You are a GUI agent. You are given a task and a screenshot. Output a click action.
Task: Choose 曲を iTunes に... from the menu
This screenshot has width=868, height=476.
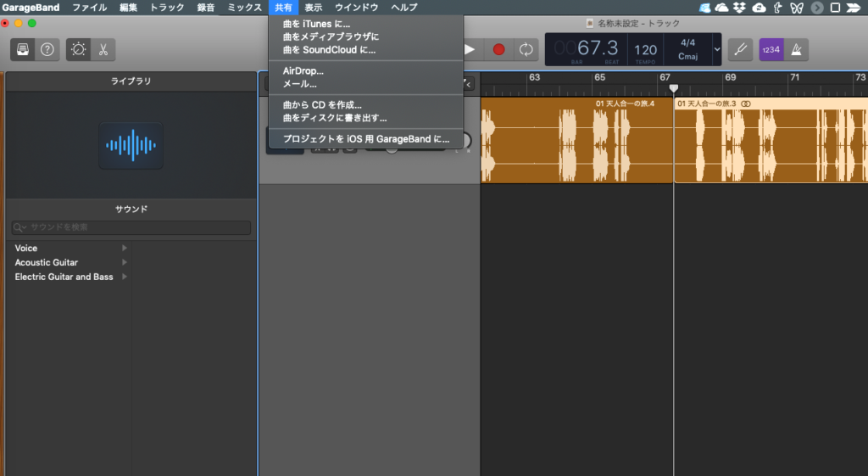point(366,24)
